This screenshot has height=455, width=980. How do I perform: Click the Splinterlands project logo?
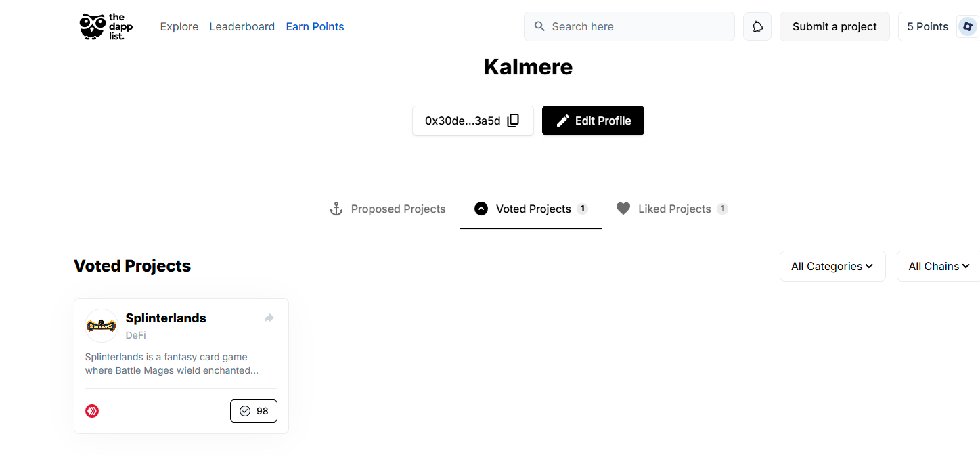[x=102, y=326]
